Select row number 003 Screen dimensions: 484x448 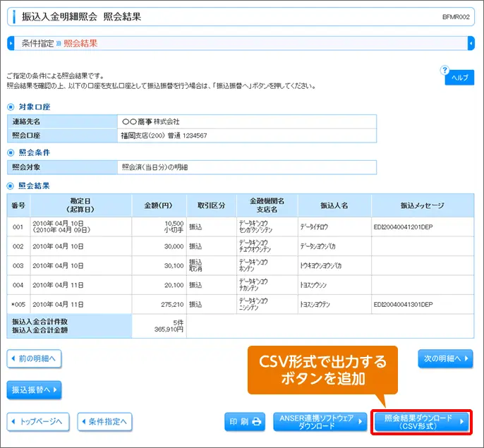(x=18, y=265)
